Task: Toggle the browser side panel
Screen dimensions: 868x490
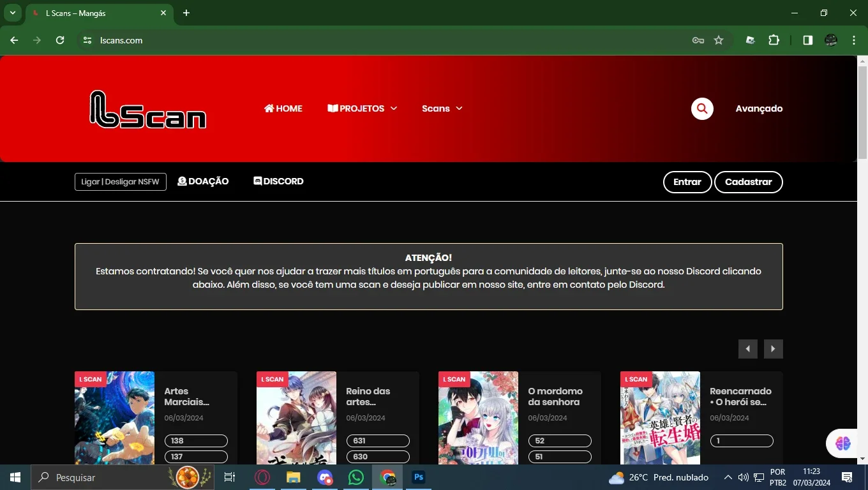Action: click(x=808, y=40)
